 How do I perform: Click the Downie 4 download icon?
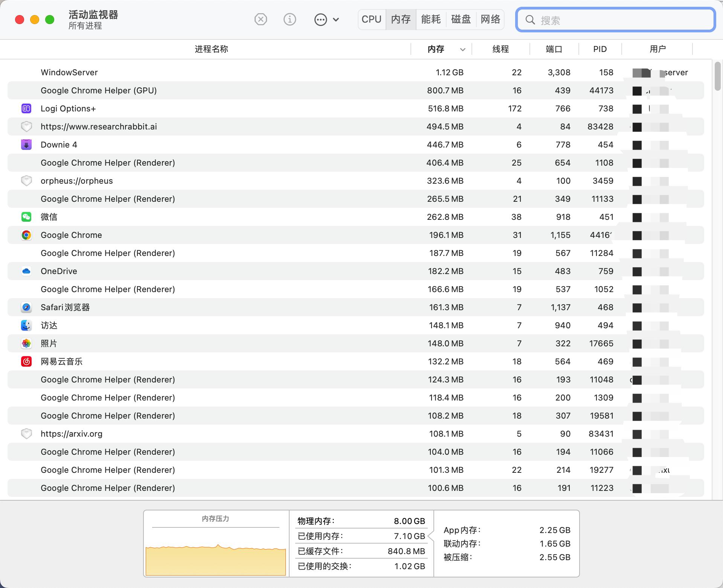tap(26, 144)
